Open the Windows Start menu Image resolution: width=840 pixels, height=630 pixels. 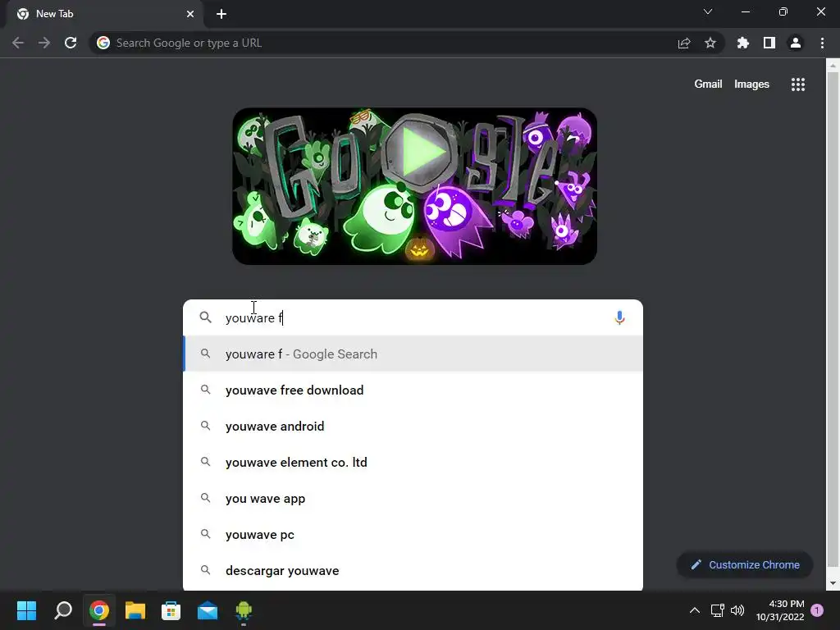click(26, 610)
